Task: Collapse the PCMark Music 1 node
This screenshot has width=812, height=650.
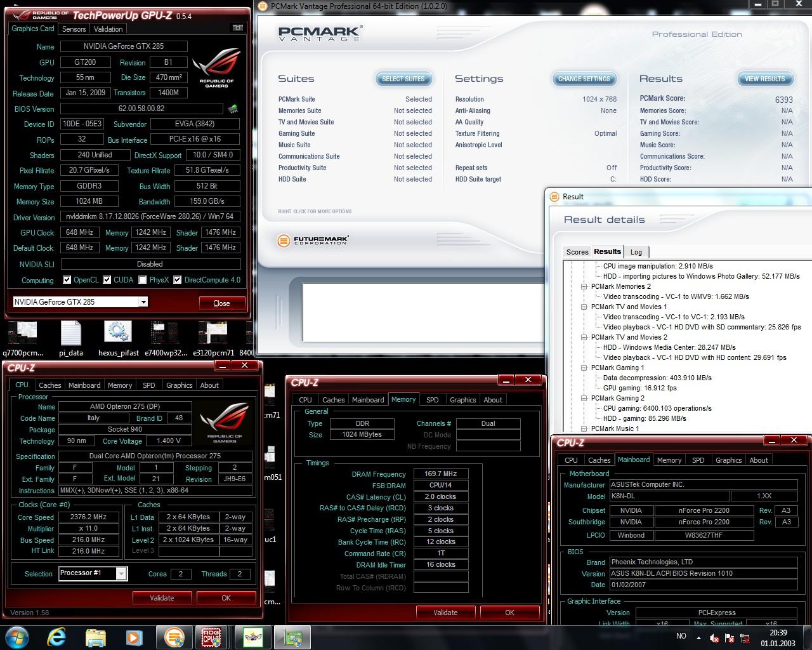Action: click(x=584, y=428)
